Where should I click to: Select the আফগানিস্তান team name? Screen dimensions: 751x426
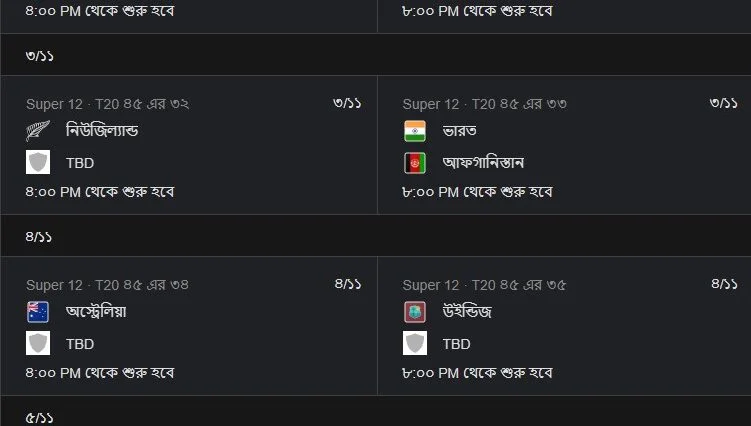point(483,163)
